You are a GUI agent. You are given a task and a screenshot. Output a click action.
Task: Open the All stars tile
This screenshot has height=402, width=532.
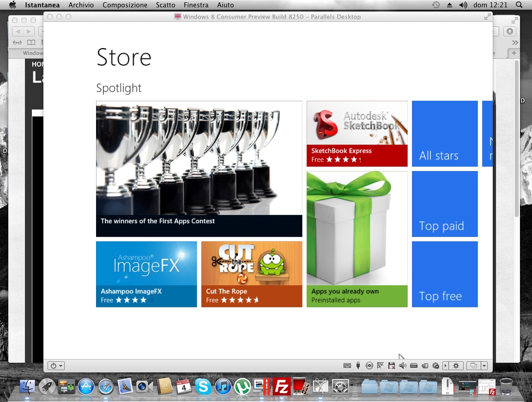(x=445, y=134)
